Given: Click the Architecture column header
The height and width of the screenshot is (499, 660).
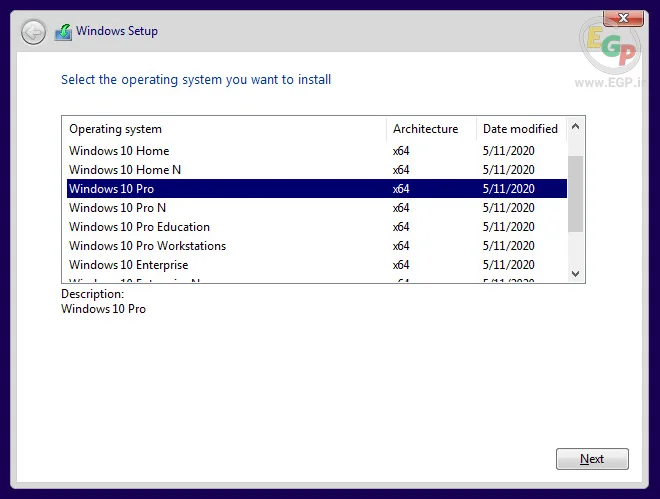Looking at the screenshot, I should (x=431, y=129).
